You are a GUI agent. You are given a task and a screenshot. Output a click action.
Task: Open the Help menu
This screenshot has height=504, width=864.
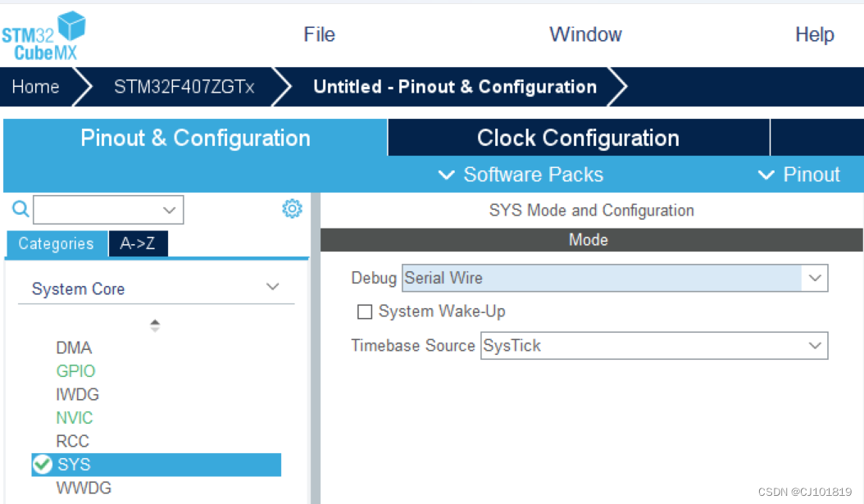815,34
